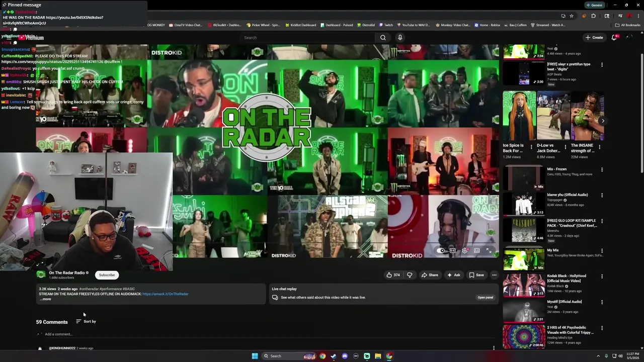The image size is (644, 362).
Task: Open the Myself [Official Audio] video title
Action: tap(565, 302)
